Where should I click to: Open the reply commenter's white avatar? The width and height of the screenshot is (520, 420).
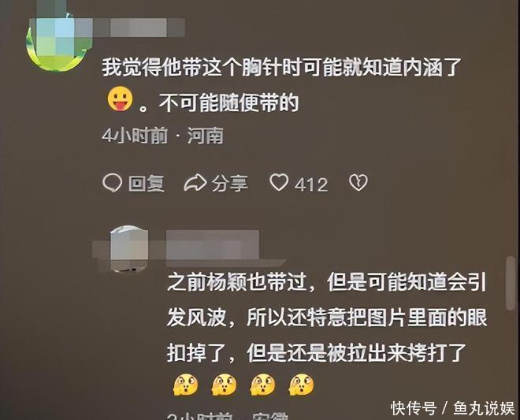point(128,248)
